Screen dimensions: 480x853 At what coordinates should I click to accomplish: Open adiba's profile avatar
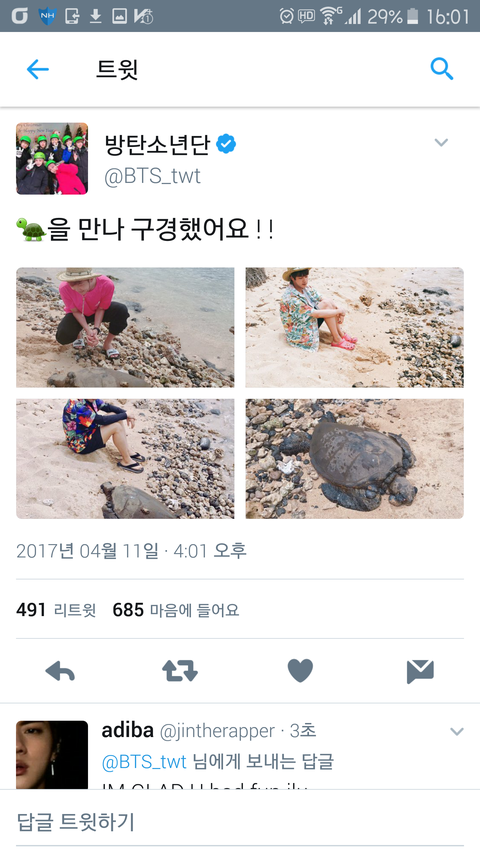point(52,755)
